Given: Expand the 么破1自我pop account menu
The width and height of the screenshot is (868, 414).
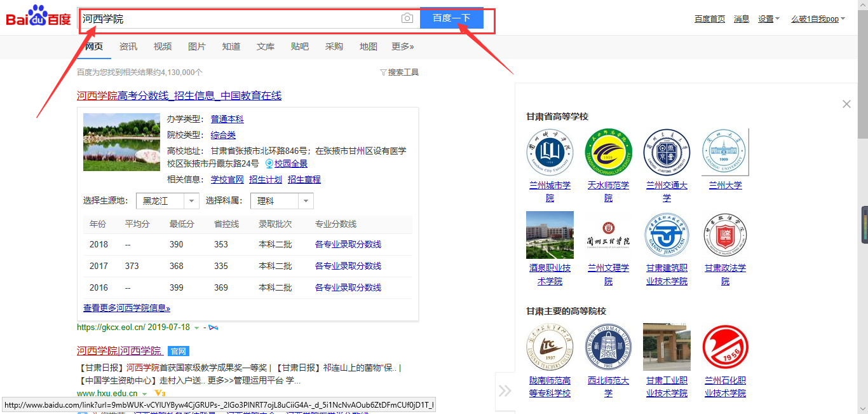Looking at the screenshot, I should (x=818, y=19).
